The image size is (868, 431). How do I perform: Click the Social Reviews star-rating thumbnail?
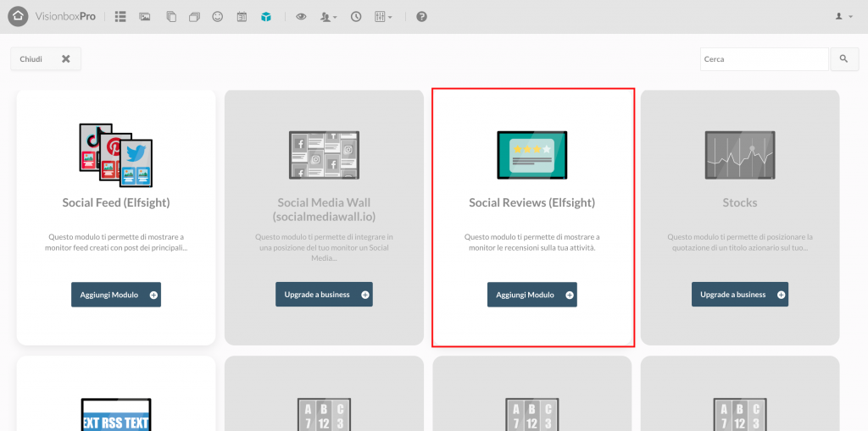[x=532, y=155]
